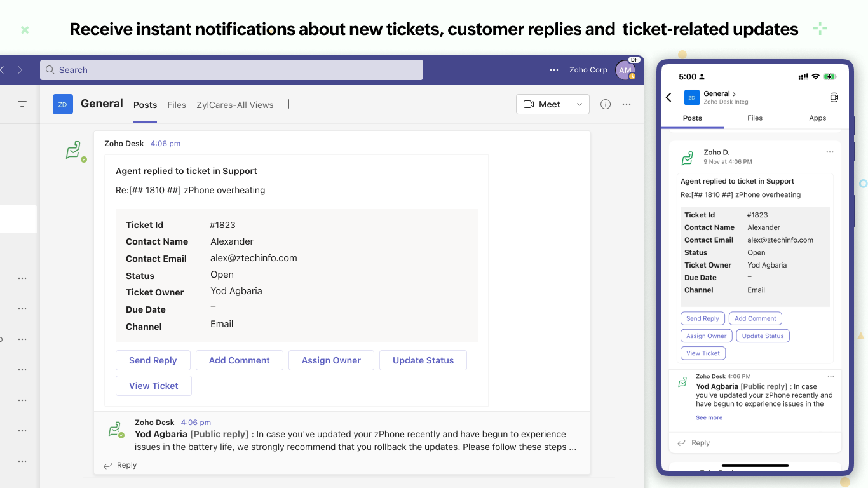The width and height of the screenshot is (868, 488).
Task: Switch to the desktop Posts tab
Action: (x=145, y=105)
